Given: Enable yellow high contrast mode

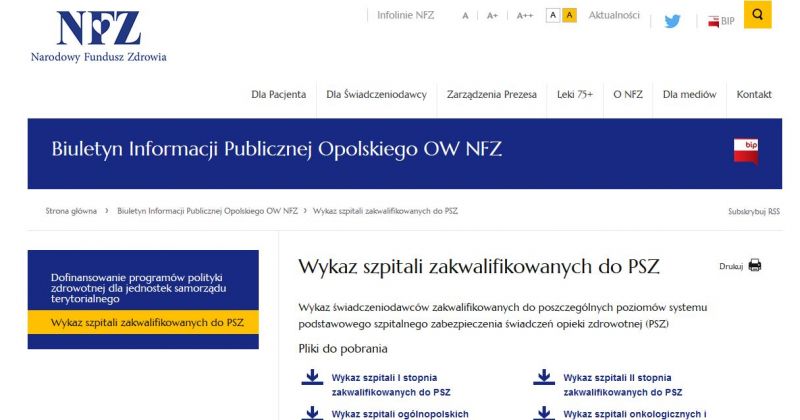Looking at the screenshot, I should coord(569,15).
